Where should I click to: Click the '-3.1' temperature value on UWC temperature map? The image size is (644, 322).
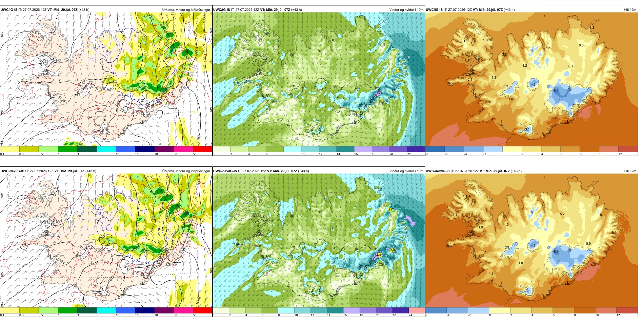tap(527, 129)
